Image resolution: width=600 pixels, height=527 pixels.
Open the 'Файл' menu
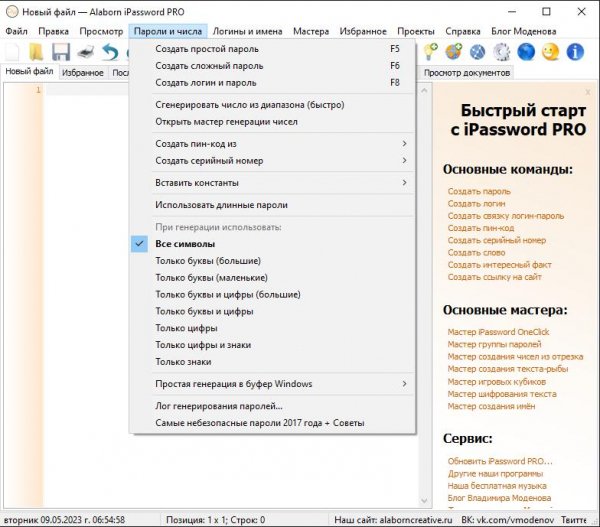click(16, 31)
